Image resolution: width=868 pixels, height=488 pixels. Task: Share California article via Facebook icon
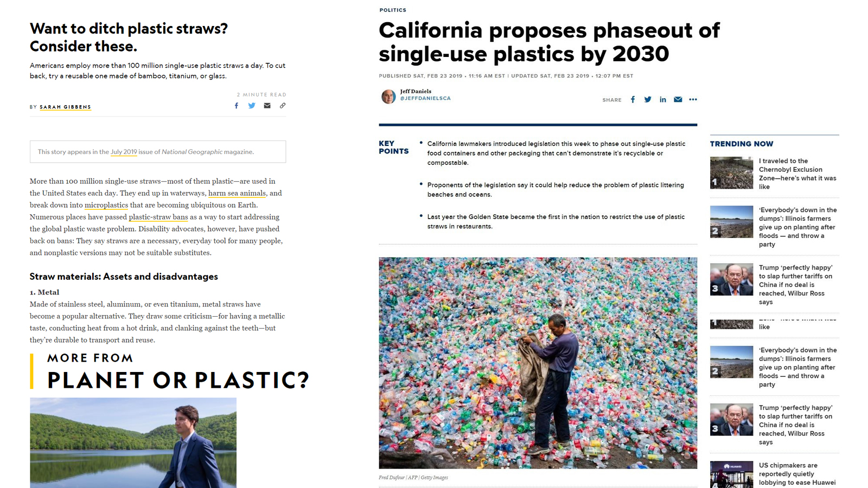tap(633, 100)
